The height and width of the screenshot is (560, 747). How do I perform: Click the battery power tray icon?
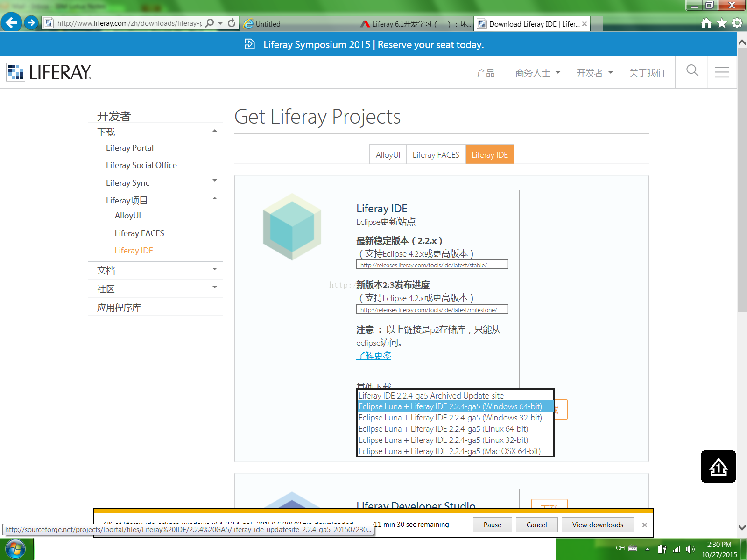(x=662, y=549)
